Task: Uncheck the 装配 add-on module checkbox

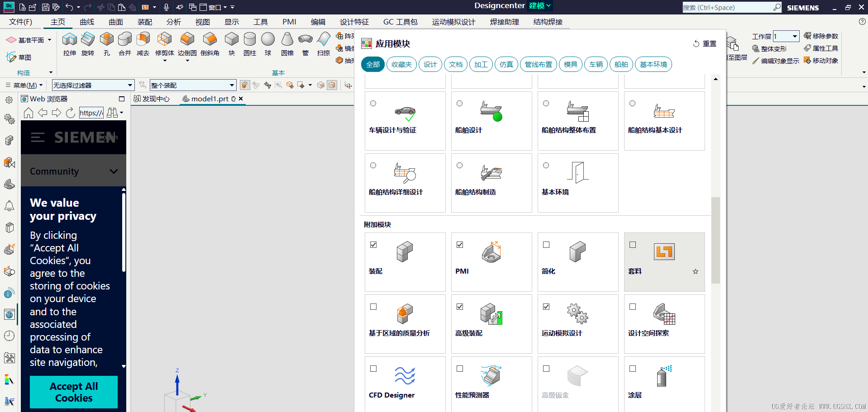Action: point(373,245)
